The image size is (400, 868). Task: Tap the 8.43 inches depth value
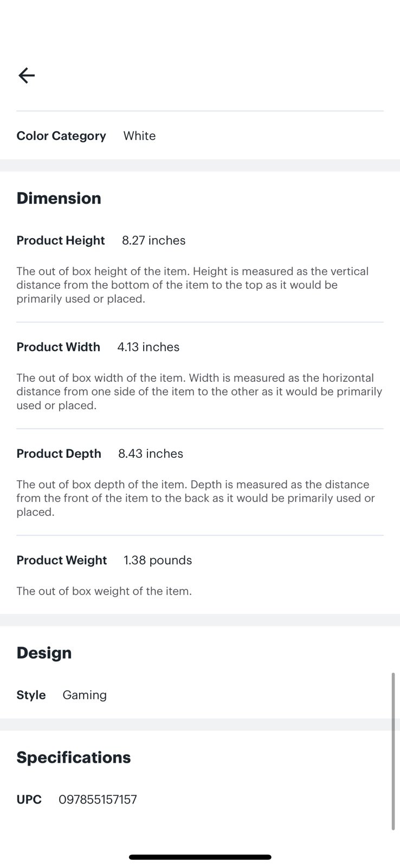coord(151,454)
